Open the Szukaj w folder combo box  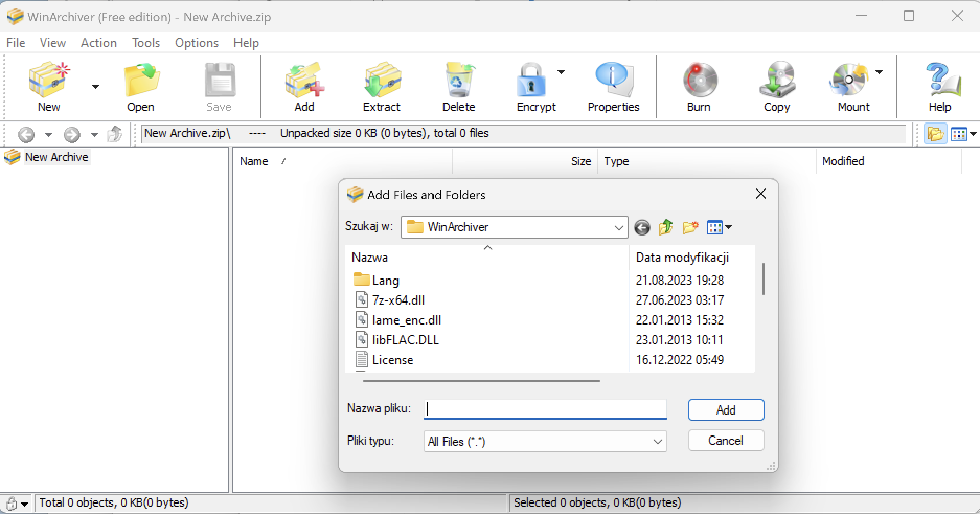click(515, 227)
